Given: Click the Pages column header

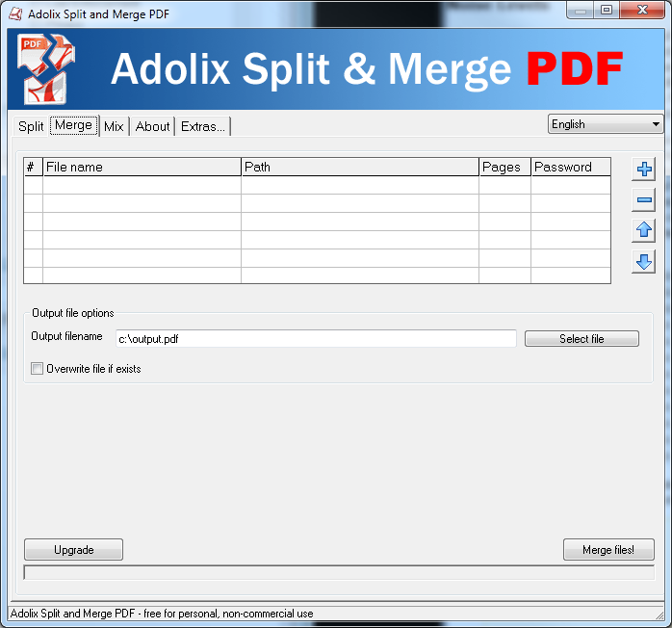Looking at the screenshot, I should click(504, 167).
